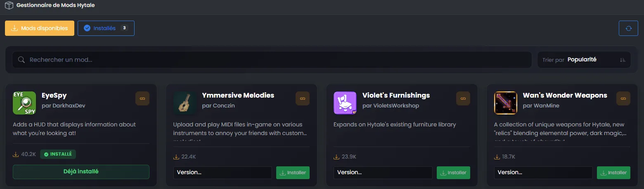The image size is (644, 189).
Task: Click the EyeSpy mod thumbnail
Action: click(x=24, y=103)
